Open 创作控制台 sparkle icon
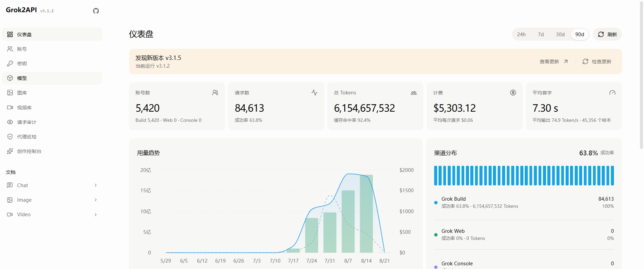Image resolution: width=644 pixels, height=269 pixels. tap(10, 151)
